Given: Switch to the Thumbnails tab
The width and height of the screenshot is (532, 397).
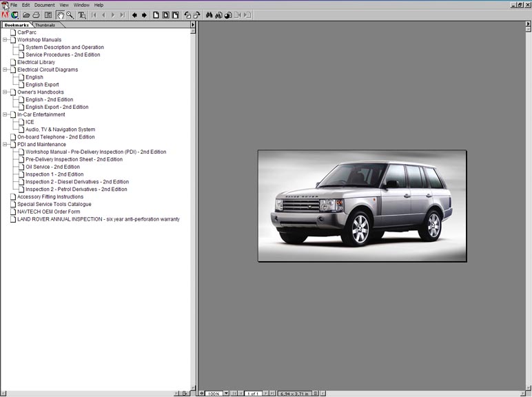Looking at the screenshot, I should [45, 25].
